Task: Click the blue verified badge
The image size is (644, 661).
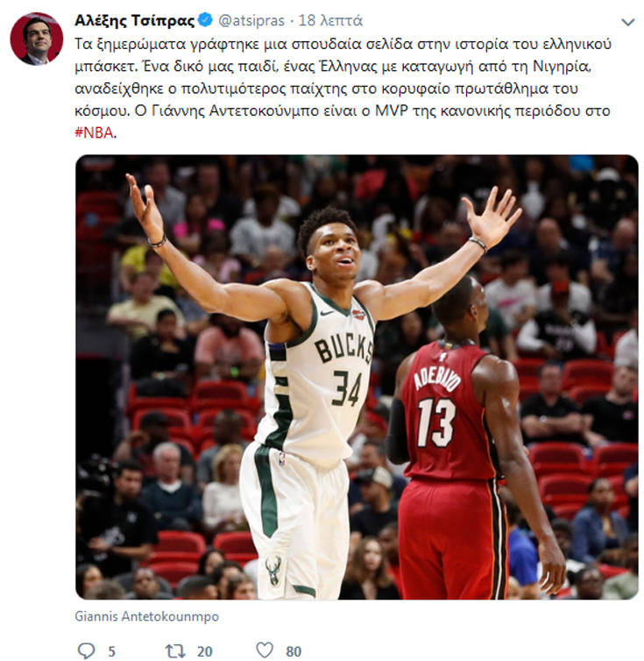Action: tap(205, 20)
